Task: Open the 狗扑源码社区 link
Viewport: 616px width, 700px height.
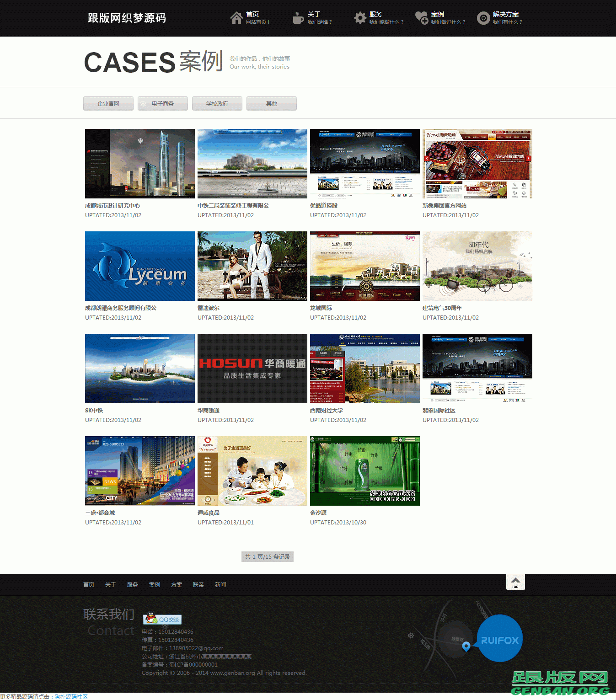Action: point(71,696)
